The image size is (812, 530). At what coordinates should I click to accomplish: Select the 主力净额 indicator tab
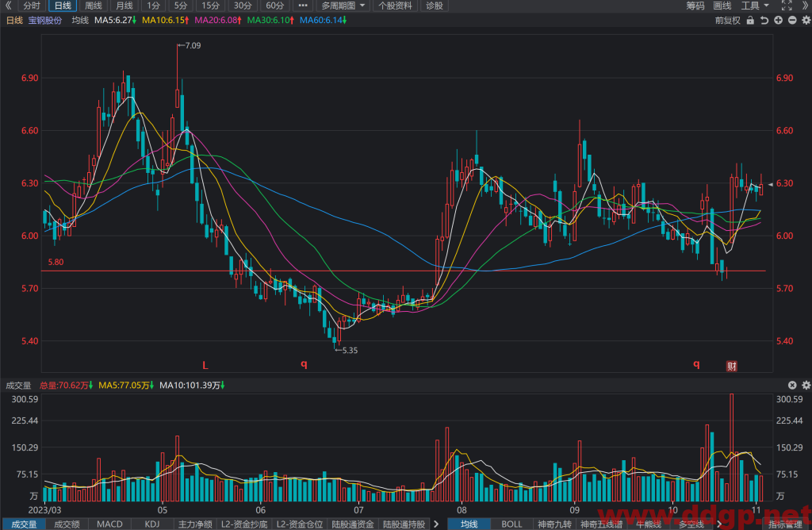[195, 524]
